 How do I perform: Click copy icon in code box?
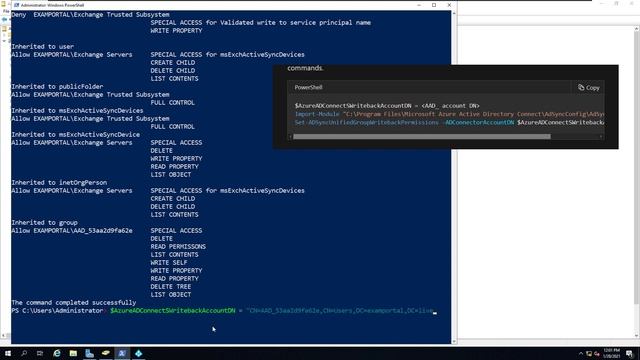coord(581,87)
